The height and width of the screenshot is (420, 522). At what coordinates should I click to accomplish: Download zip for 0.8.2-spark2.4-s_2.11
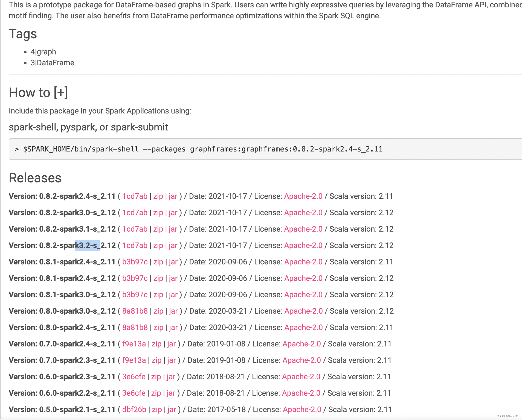(x=158, y=196)
